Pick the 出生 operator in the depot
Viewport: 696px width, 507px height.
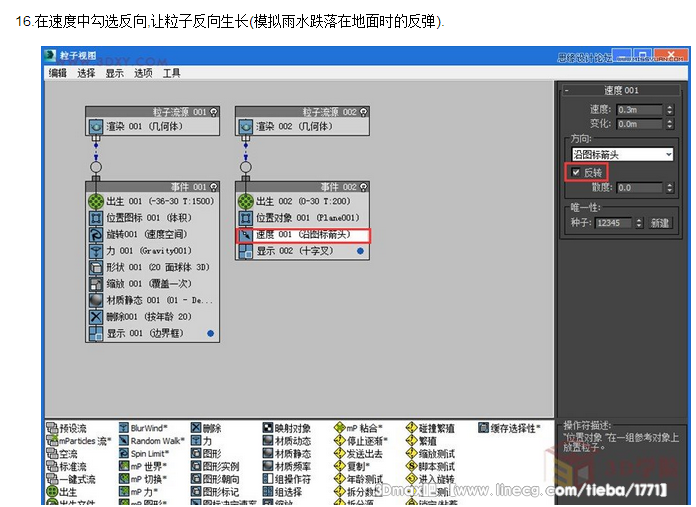(62, 491)
